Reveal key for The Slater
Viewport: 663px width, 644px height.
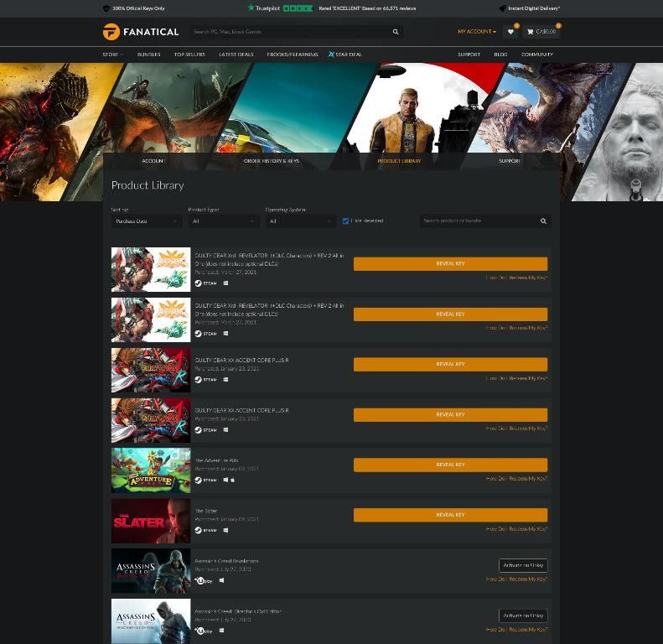pyautogui.click(x=450, y=515)
